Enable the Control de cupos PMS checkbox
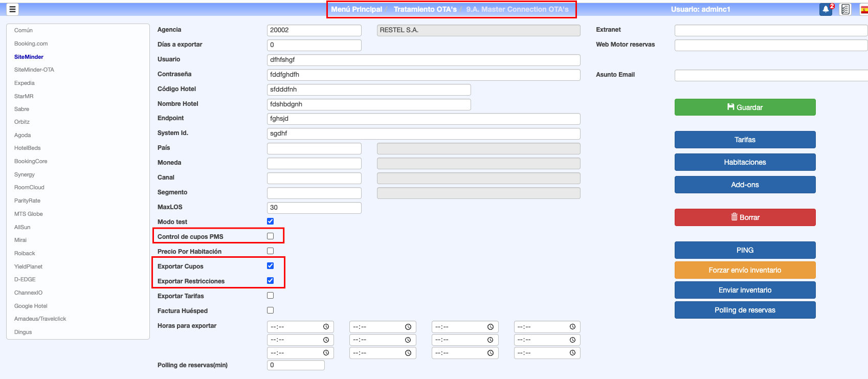The width and height of the screenshot is (868, 379). [x=270, y=236]
